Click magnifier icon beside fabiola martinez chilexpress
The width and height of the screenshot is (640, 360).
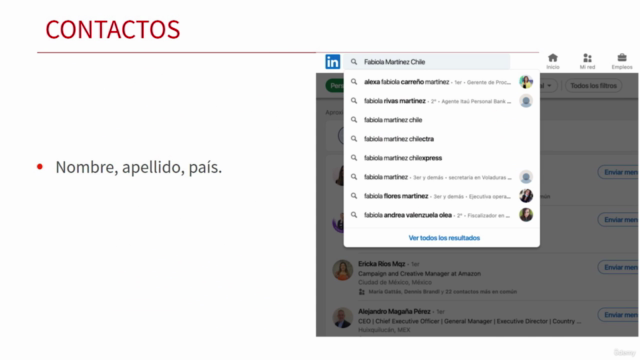tap(354, 158)
